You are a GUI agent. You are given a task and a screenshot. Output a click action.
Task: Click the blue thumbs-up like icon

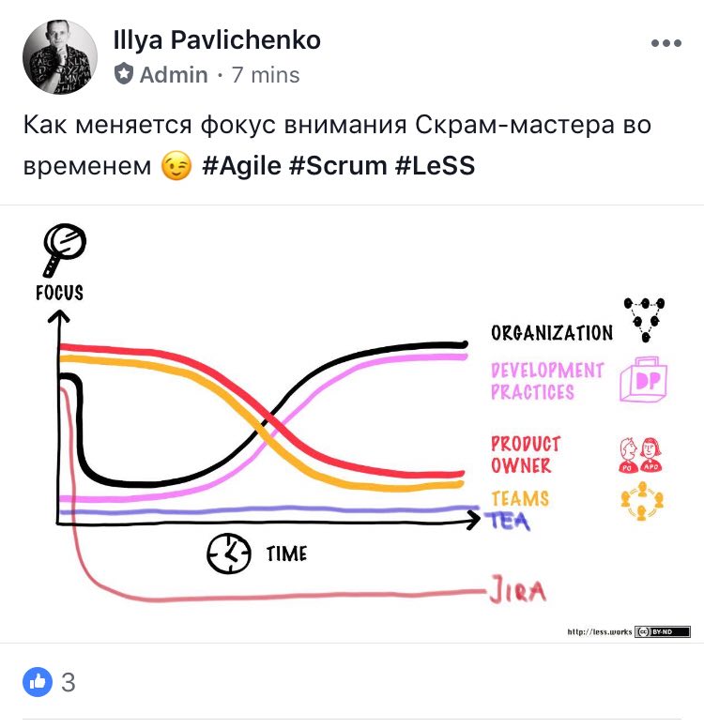point(38,682)
